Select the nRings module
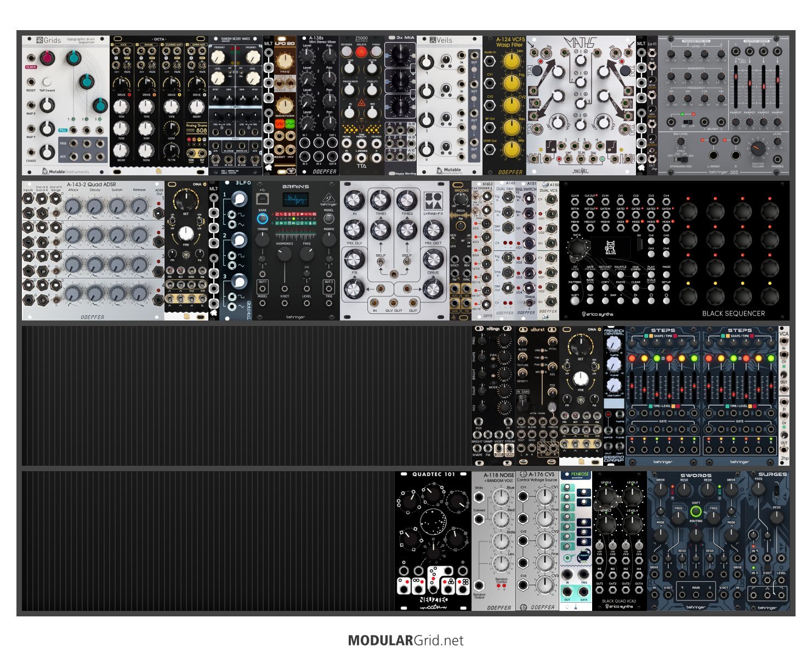Viewport: 812px width, 652px height. click(x=493, y=396)
